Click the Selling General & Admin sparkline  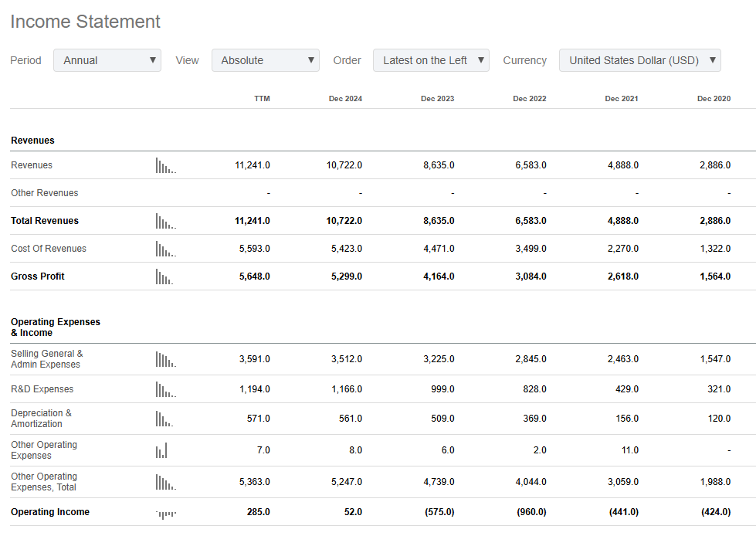pyautogui.click(x=165, y=359)
